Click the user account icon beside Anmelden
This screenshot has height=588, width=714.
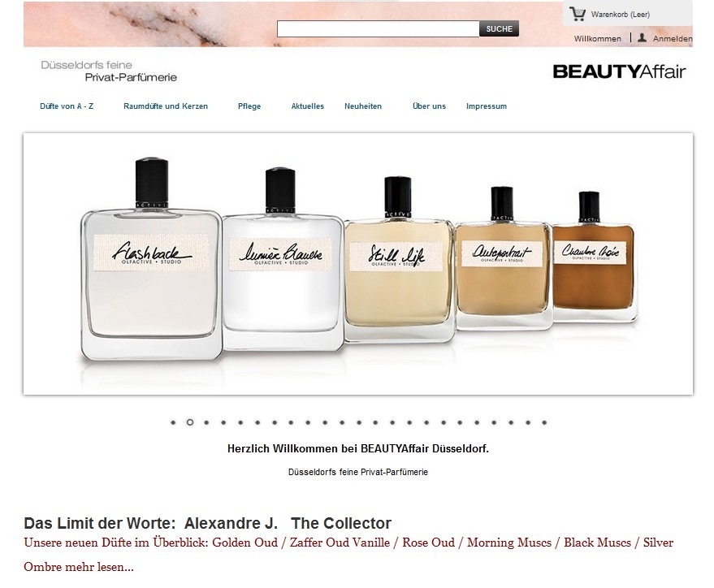click(x=642, y=38)
